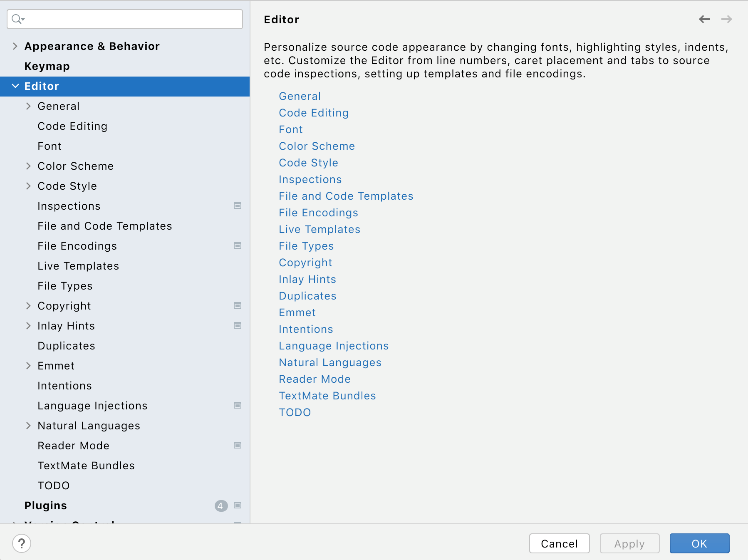Follow the Natural Languages link

pyautogui.click(x=330, y=362)
